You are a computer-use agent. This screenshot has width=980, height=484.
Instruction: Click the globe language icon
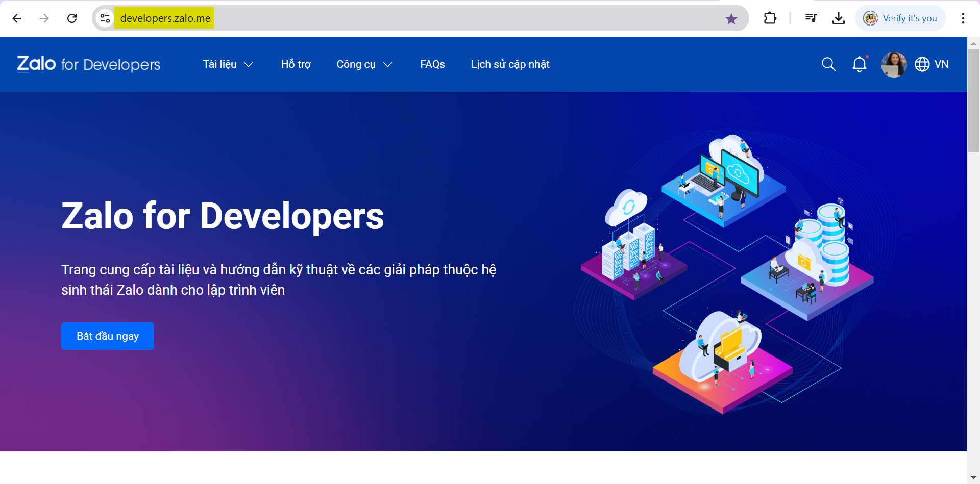[922, 64]
